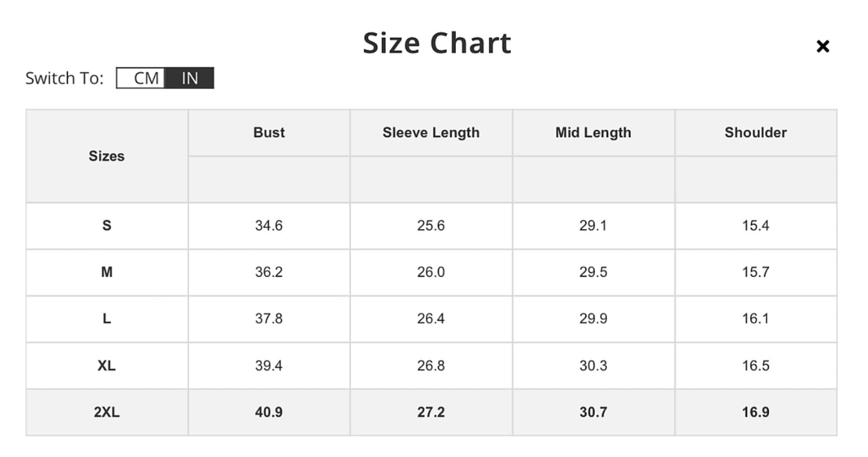Click the Bust column header
Screen dimensions: 868x457
[269, 132]
